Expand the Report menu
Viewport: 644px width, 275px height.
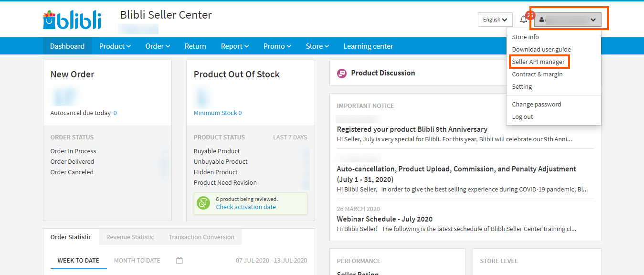coord(234,46)
